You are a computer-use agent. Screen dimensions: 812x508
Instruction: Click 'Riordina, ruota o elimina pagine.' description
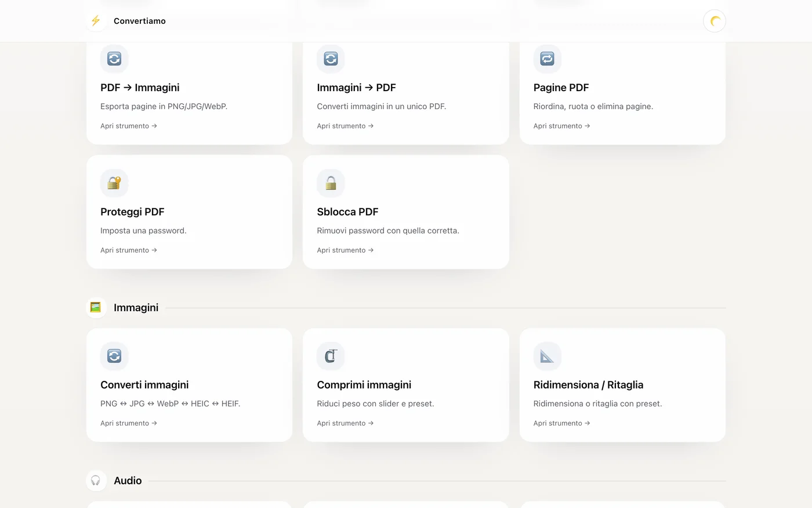pos(593,107)
